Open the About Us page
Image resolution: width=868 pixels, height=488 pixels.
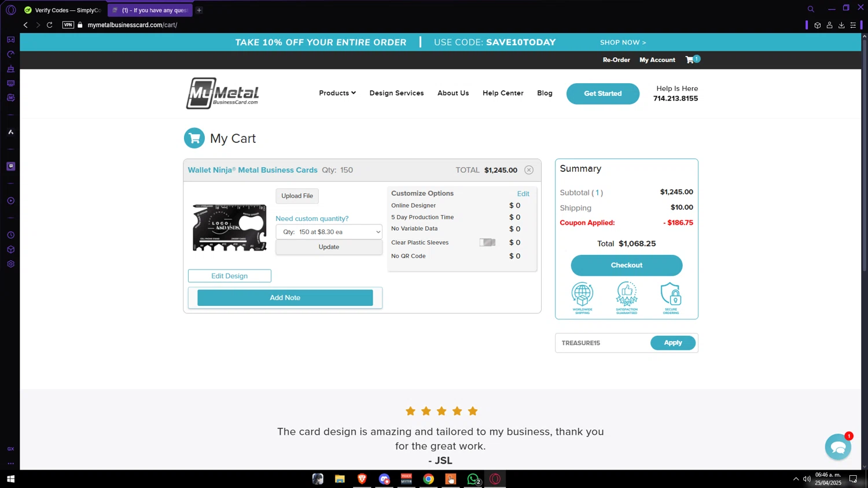coord(453,93)
